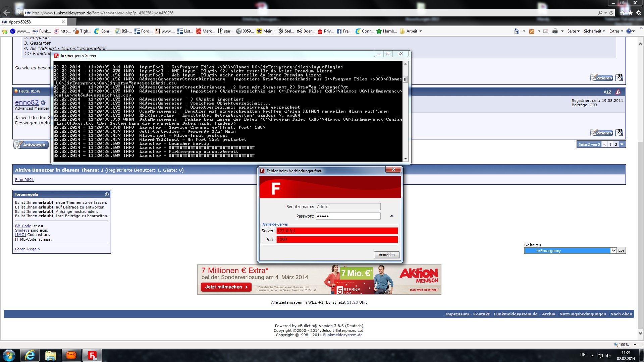Collapse the Forumregeln box
This screenshot has height=362, width=644.
point(107,194)
